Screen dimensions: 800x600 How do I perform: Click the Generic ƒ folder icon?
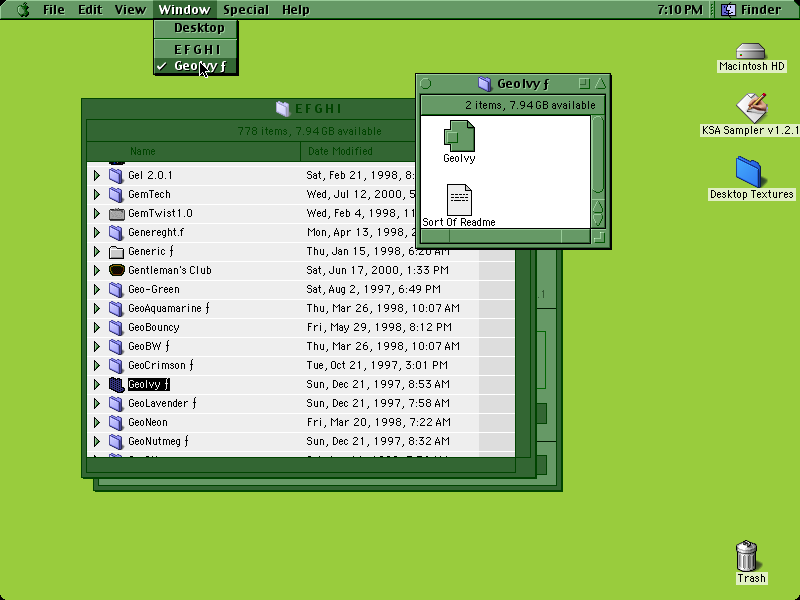point(116,252)
